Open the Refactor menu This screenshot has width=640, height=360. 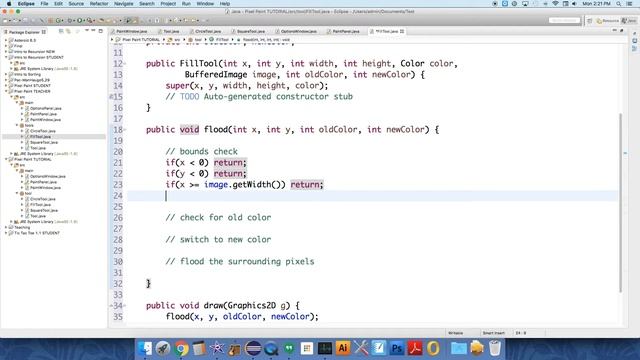99,4
